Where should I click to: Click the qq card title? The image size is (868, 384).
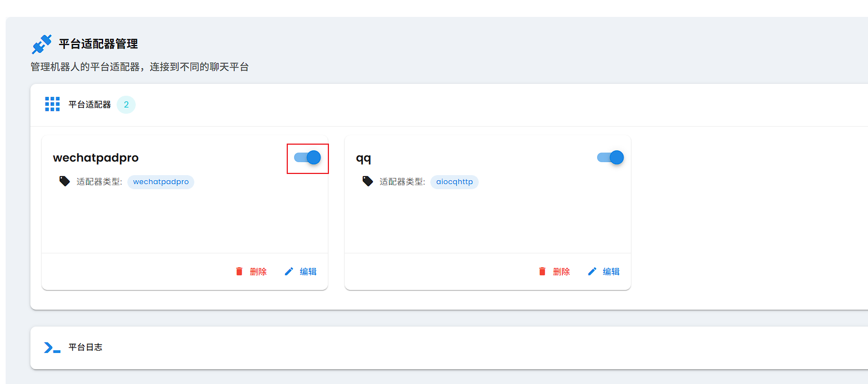[x=363, y=158]
